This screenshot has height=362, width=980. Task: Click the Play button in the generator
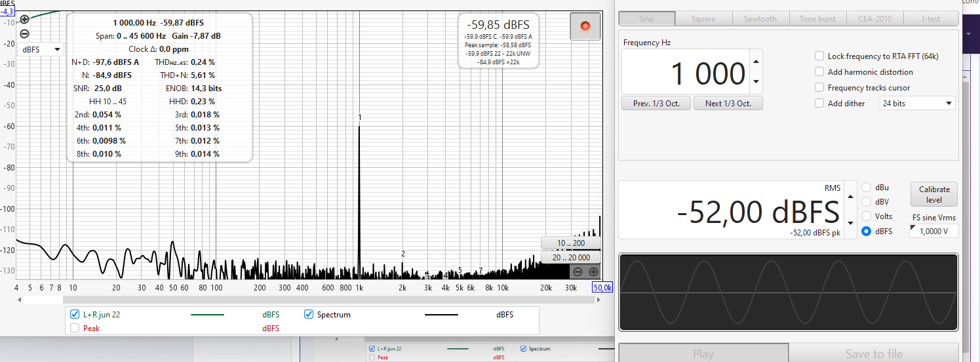click(703, 354)
